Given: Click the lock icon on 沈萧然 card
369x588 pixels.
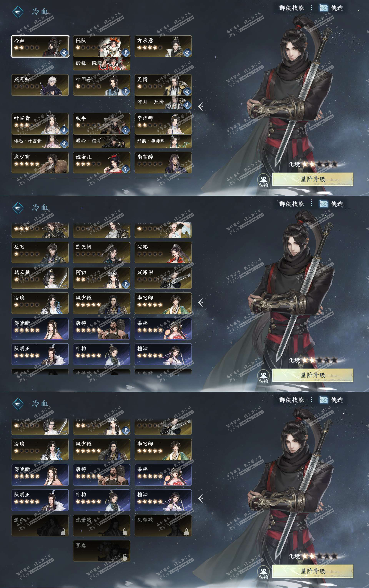Looking at the screenshot, I should pos(125,532).
